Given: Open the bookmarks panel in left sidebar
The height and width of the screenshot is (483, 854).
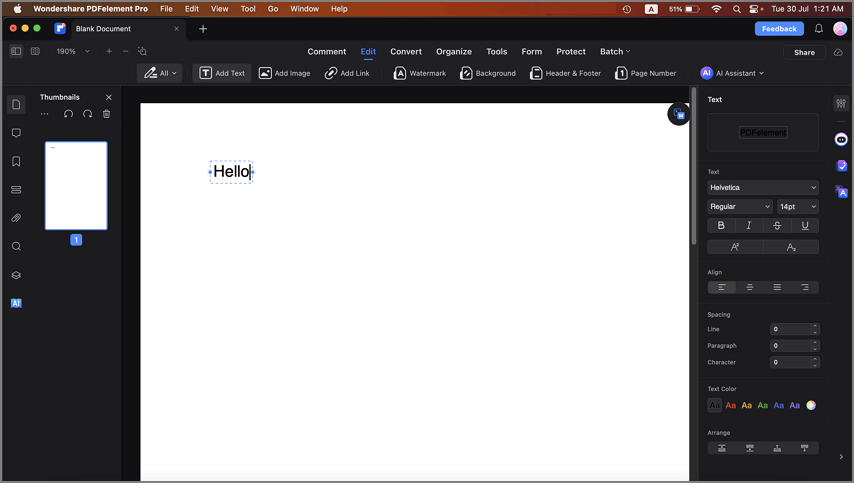Looking at the screenshot, I should coord(16,162).
